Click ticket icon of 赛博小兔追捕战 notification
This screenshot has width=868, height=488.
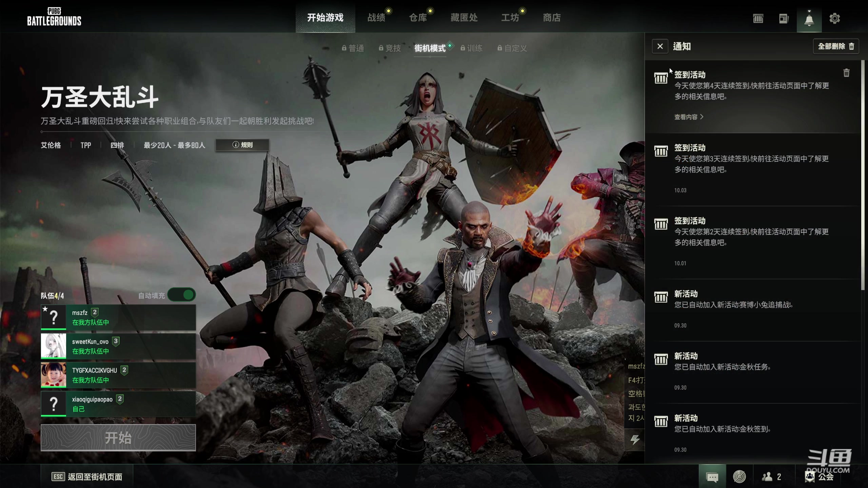[661, 297]
